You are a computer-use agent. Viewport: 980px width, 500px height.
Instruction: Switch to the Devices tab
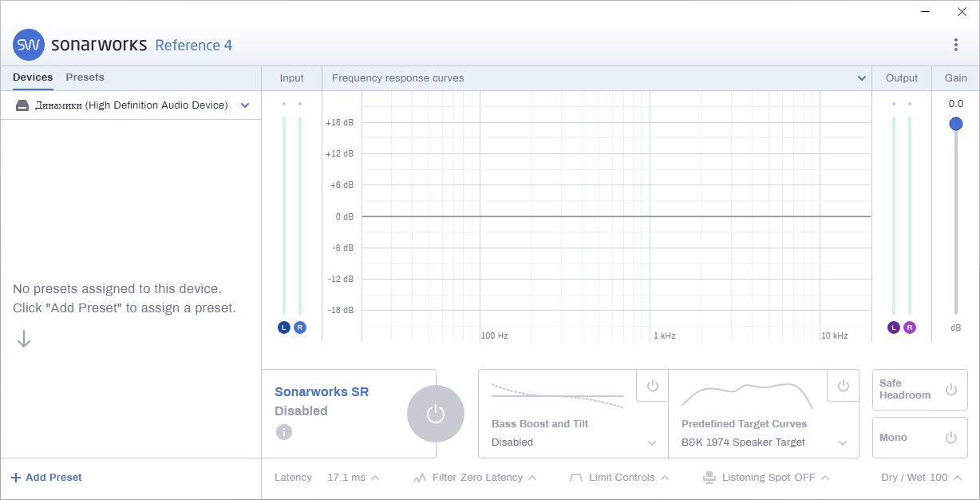tap(33, 77)
